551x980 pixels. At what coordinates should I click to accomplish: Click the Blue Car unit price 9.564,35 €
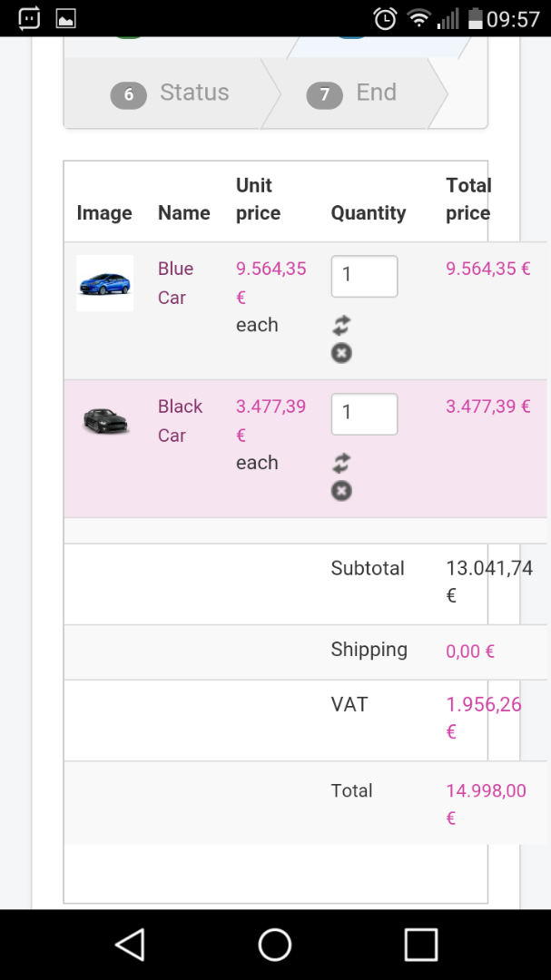[x=271, y=281]
